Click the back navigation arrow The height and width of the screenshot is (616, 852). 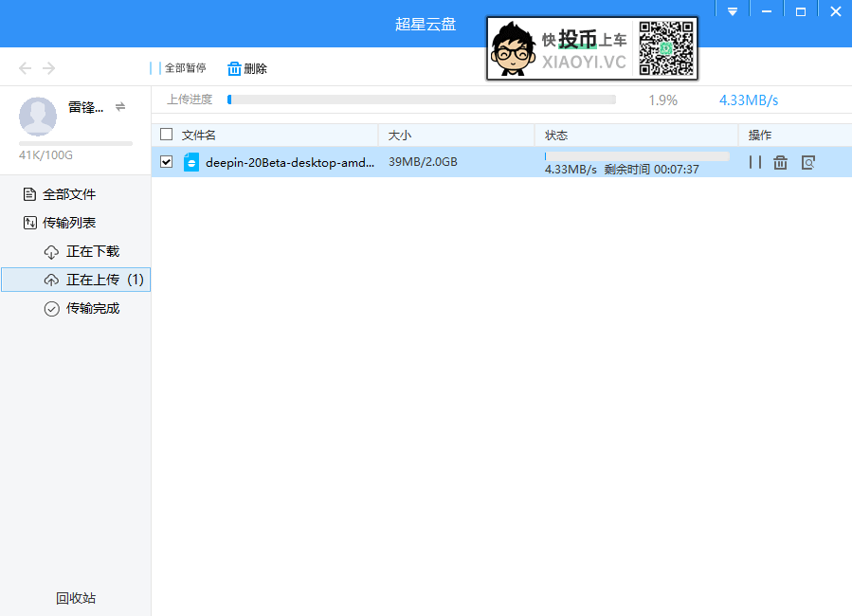(25, 67)
